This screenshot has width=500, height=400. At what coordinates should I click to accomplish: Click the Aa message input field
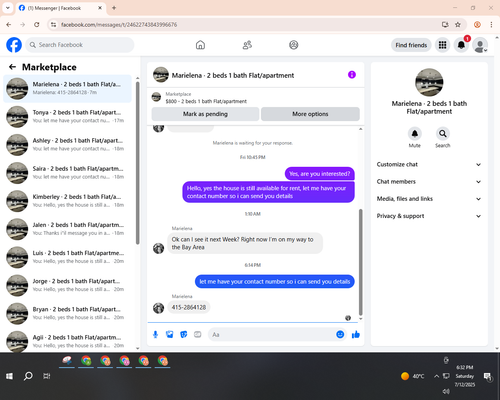[x=272, y=334]
